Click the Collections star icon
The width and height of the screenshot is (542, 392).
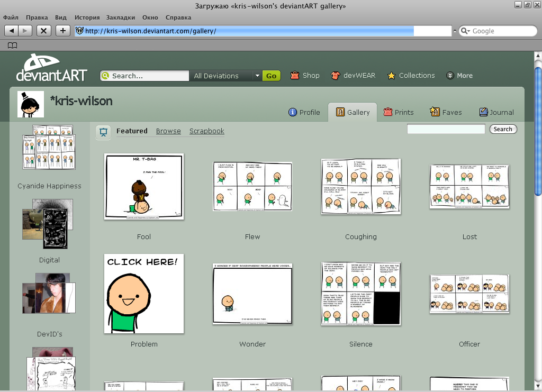click(391, 75)
